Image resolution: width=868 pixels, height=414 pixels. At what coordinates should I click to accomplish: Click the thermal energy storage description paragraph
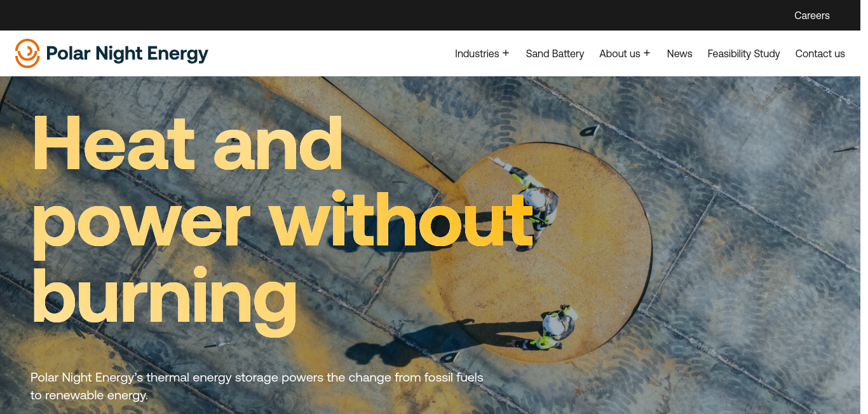pyautogui.click(x=257, y=386)
